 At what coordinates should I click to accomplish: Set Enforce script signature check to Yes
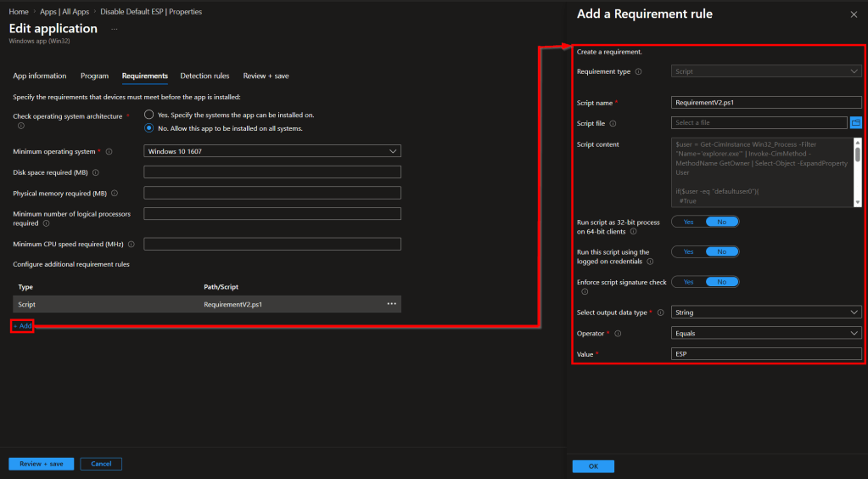pyautogui.click(x=688, y=282)
